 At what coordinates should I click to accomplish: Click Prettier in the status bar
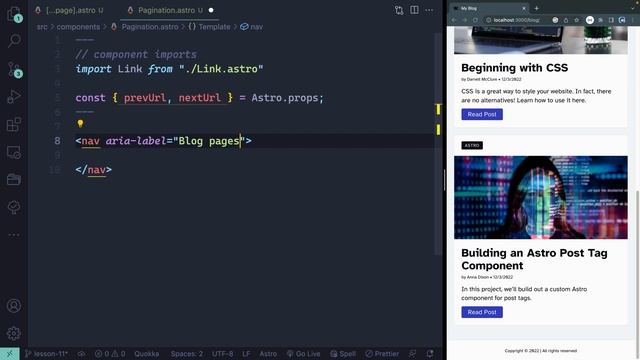pos(382,354)
